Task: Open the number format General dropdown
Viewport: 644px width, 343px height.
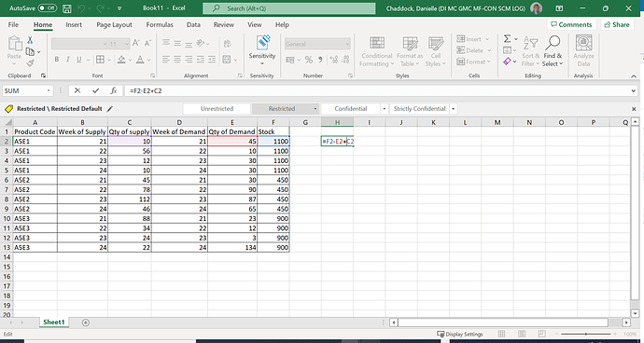Action: [347, 44]
